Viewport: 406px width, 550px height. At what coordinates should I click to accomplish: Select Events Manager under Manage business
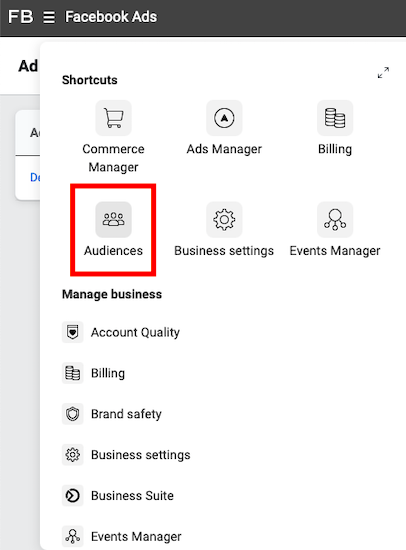point(136,536)
